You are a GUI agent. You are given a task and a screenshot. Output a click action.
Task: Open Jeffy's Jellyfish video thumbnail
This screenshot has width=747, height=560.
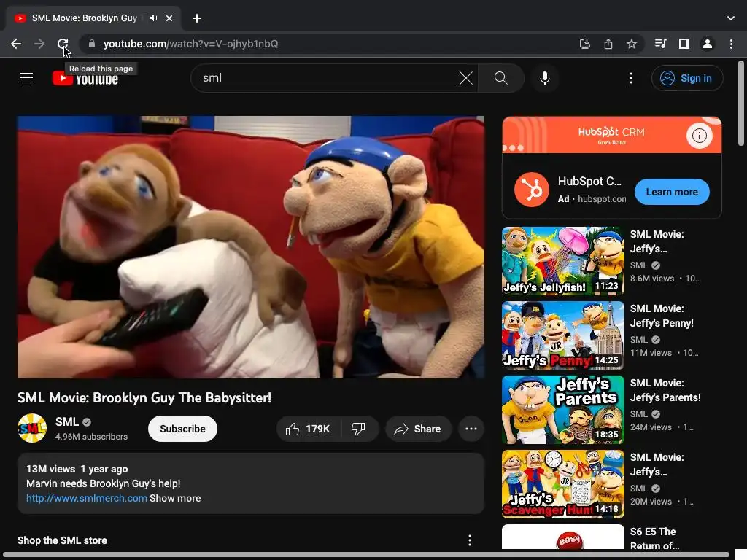562,261
